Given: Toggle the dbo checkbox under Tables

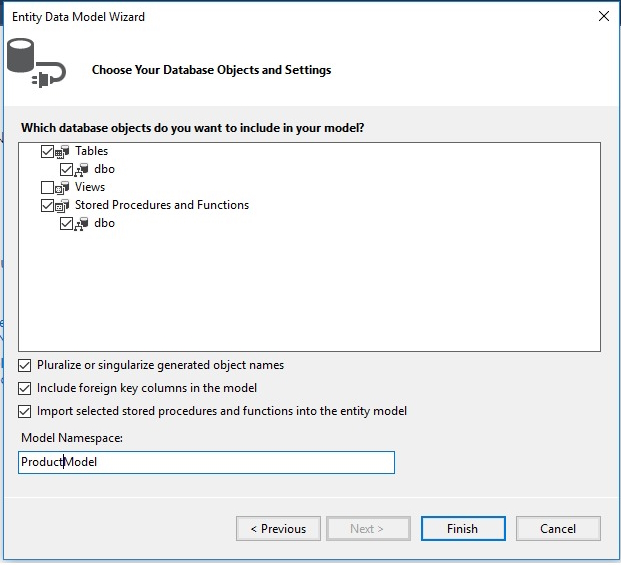Looking at the screenshot, I should pos(66,170).
